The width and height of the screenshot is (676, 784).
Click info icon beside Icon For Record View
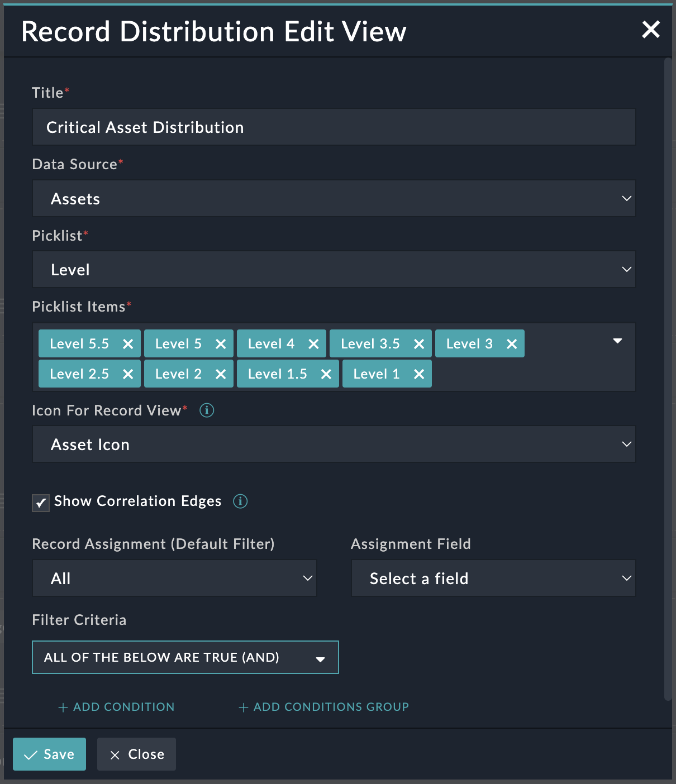tap(207, 410)
